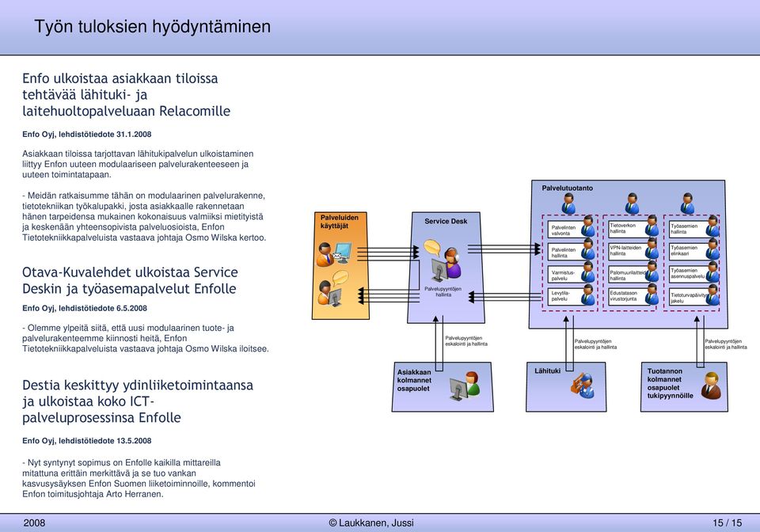Click person icon beside Tietoverkon hallinta
Screen dimensions: 760x532
[652, 226]
